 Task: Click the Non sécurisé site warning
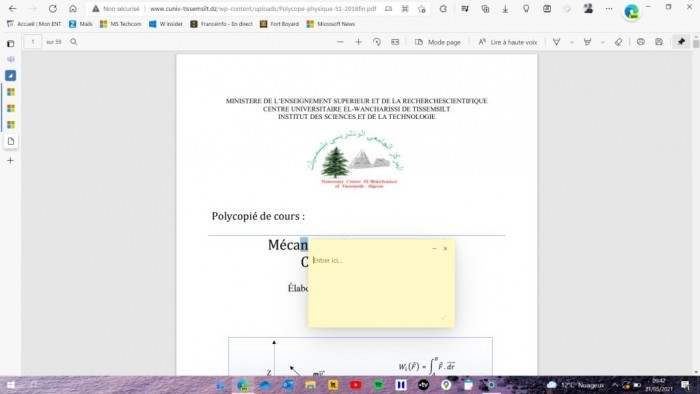coord(116,8)
